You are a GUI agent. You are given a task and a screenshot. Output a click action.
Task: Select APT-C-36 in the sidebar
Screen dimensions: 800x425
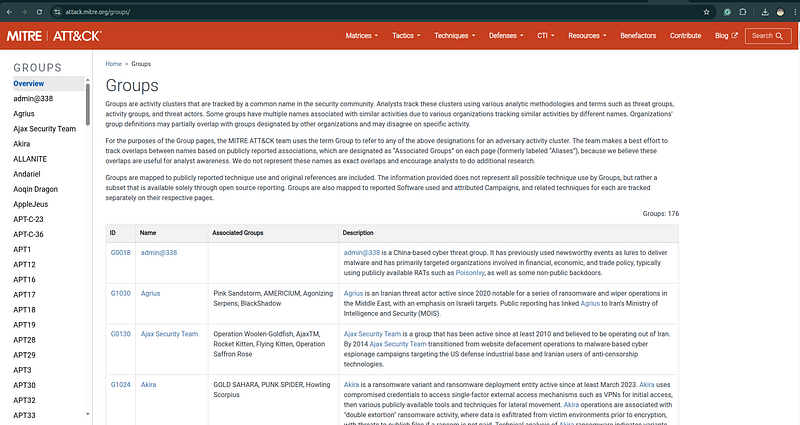[29, 234]
